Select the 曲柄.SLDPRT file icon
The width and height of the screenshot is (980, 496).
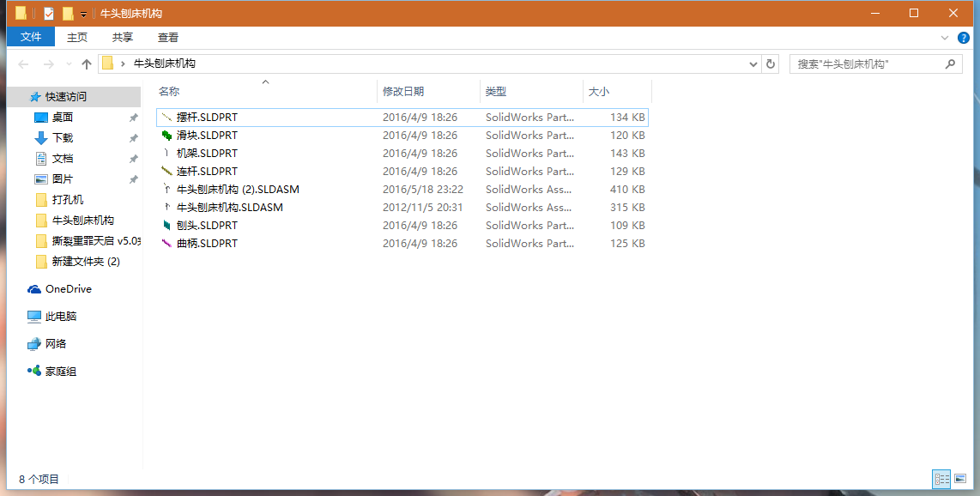(166, 244)
